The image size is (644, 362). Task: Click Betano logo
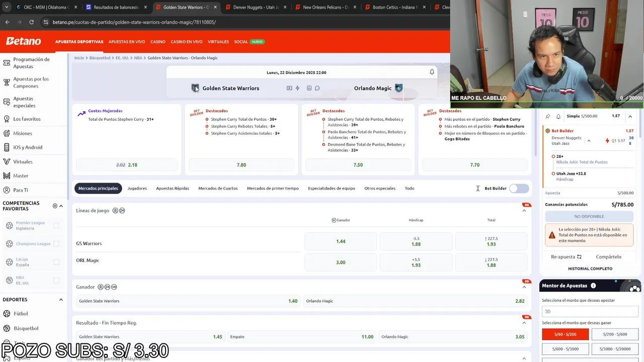click(x=23, y=41)
